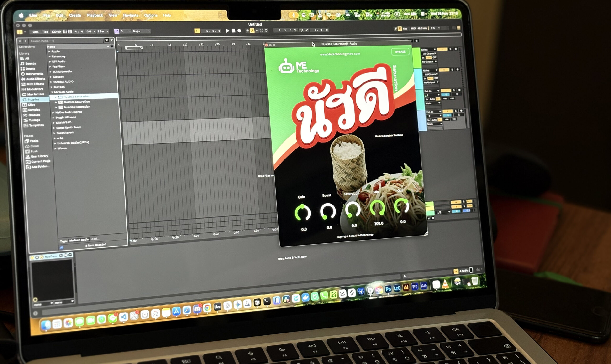Go forward in browser history arrow
This screenshot has height=364, width=611.
point(25,41)
